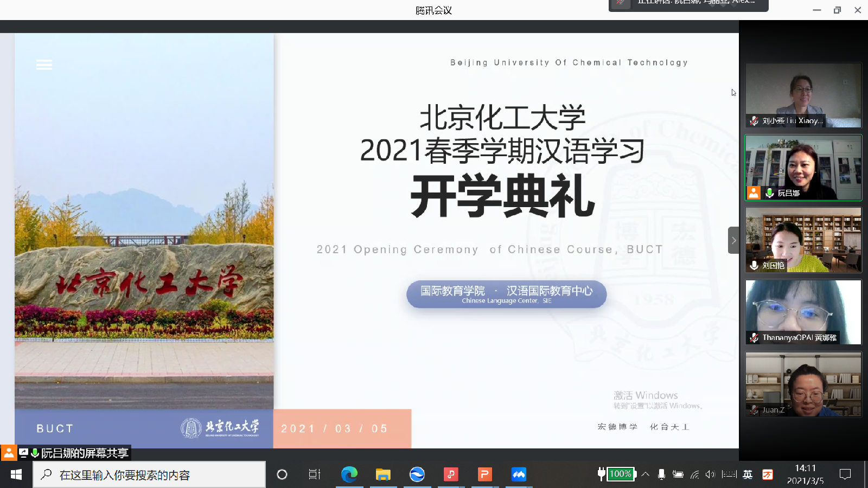Open Microsoft Edge from taskbar

(x=349, y=474)
